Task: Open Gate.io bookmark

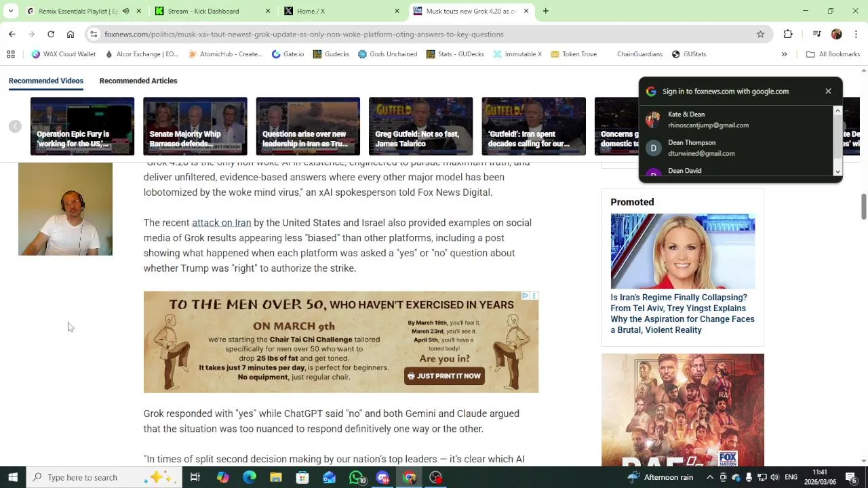Action: coord(288,54)
